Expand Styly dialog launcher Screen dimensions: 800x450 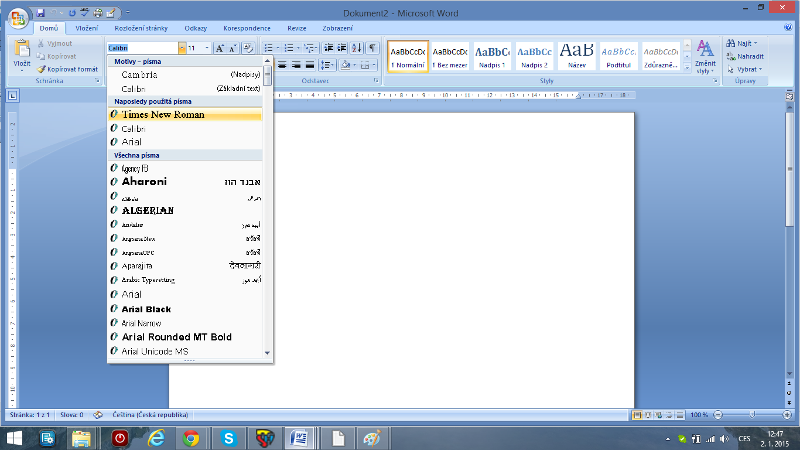[x=715, y=81]
